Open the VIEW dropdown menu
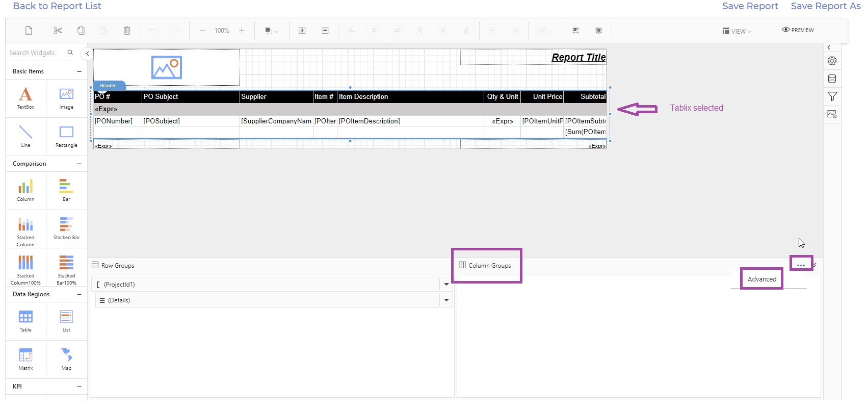The width and height of the screenshot is (868, 411). coord(737,31)
